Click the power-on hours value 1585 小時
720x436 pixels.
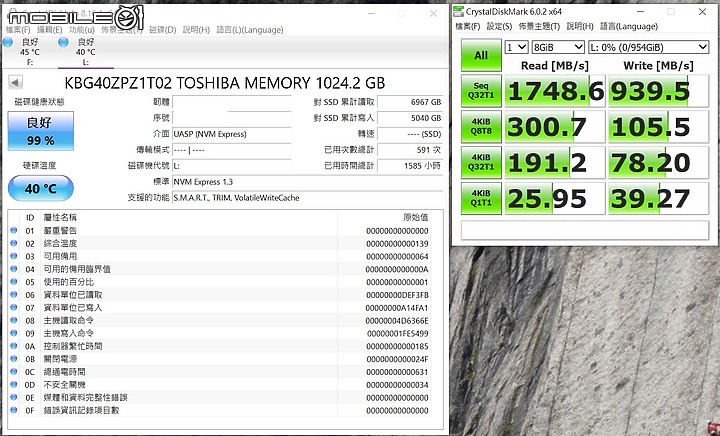[x=410, y=166]
